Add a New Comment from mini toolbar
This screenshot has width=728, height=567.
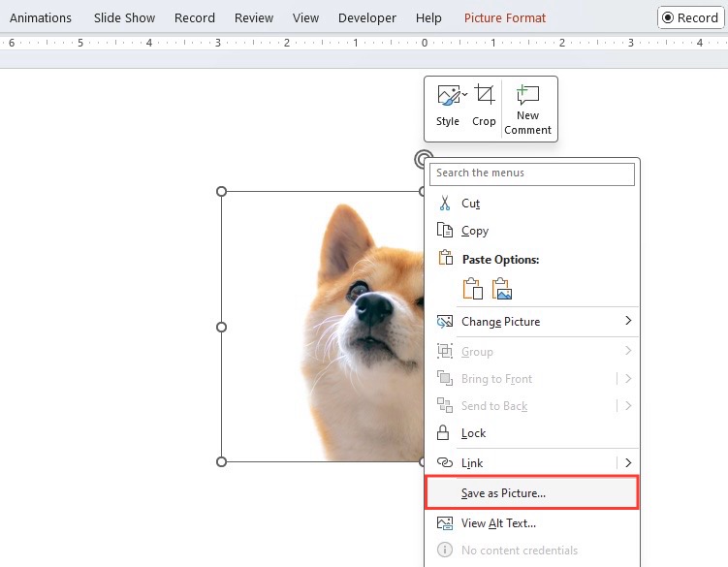(528, 110)
